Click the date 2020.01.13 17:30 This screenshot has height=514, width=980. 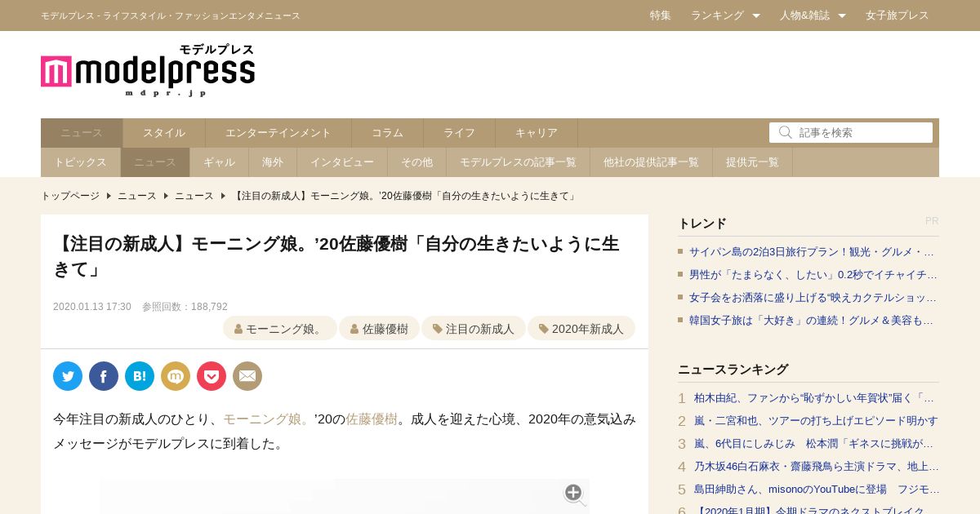tap(92, 307)
